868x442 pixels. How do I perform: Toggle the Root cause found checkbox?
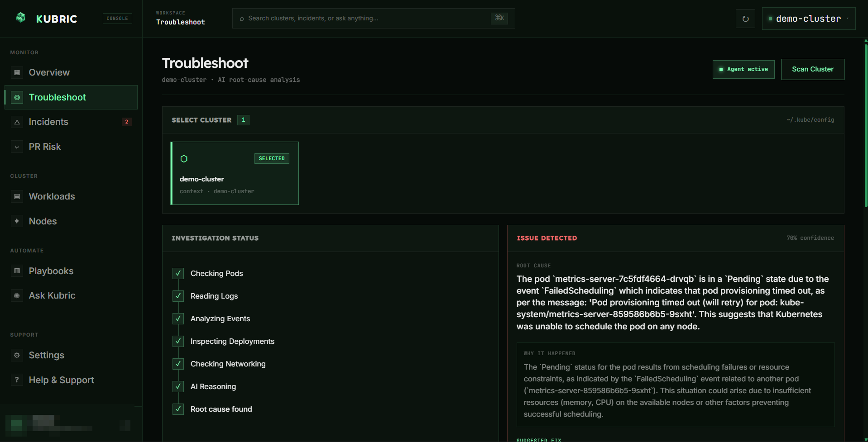[x=178, y=409]
